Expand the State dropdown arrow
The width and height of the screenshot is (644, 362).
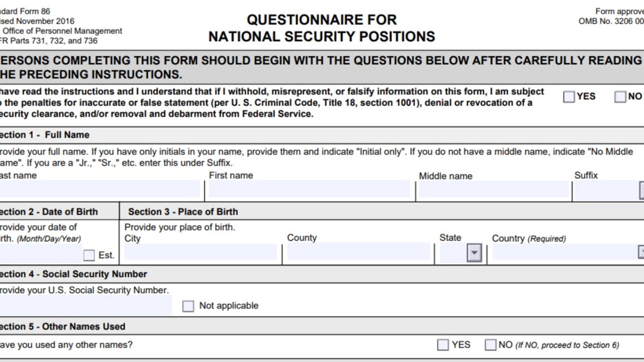pos(475,252)
